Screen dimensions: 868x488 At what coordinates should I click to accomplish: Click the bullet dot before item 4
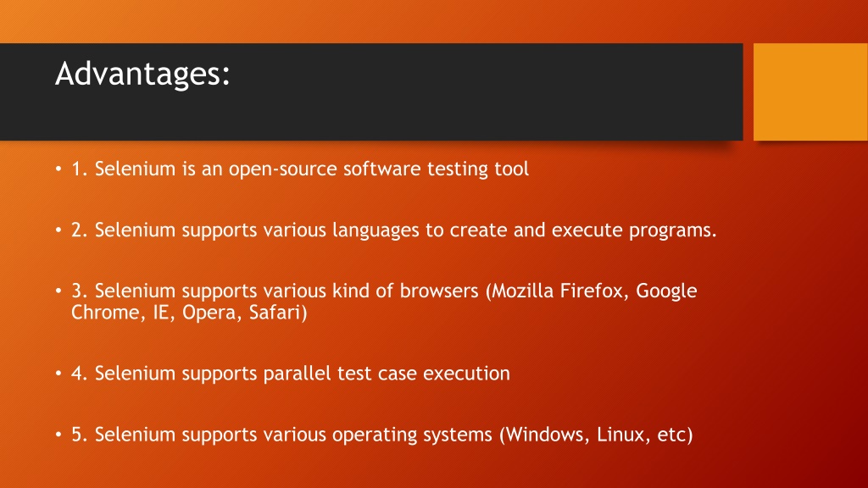tap(58, 374)
